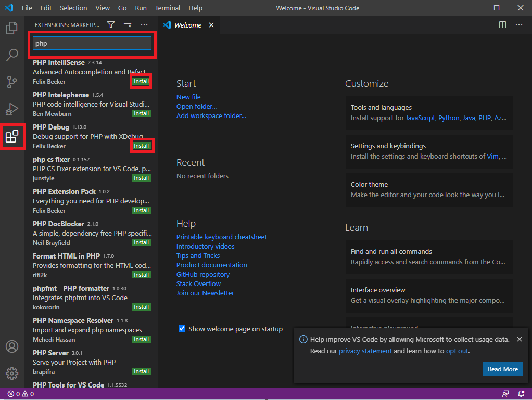Open the Edit menu
Viewport: 532px width, 400px height.
tap(46, 8)
